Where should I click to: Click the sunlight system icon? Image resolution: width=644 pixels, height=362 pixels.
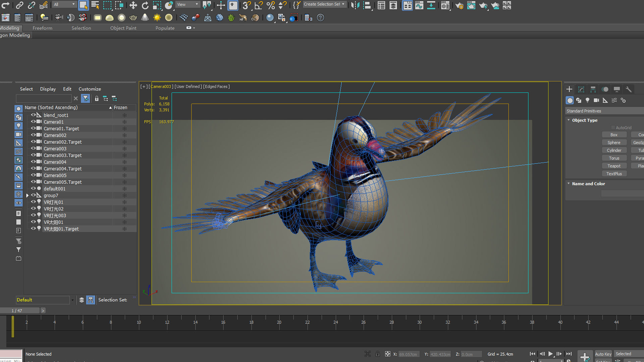[157, 17]
